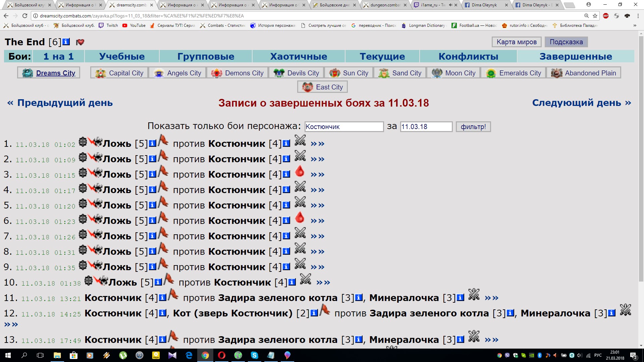Expand hidden bookmarks with the chevron

pos(635,25)
